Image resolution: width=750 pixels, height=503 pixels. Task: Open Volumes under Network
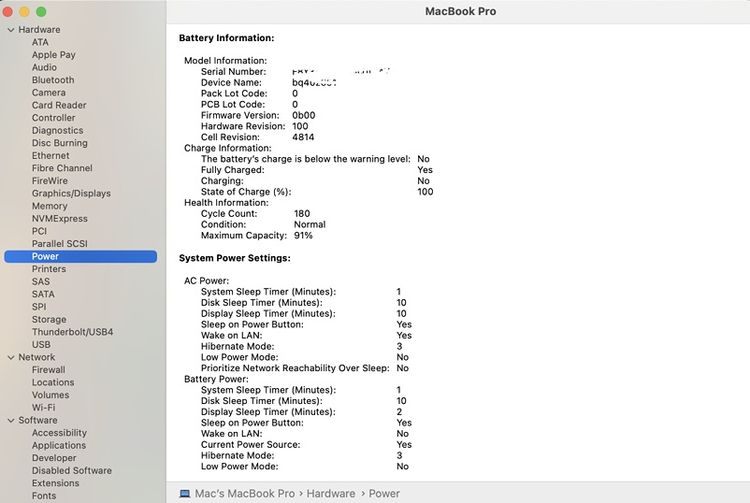point(51,395)
